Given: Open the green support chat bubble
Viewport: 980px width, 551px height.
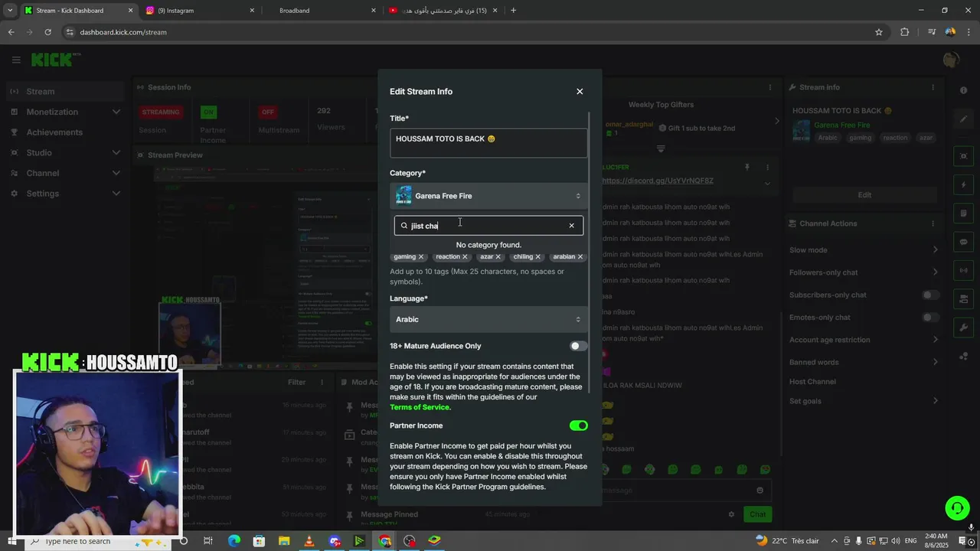Looking at the screenshot, I should 956,507.
